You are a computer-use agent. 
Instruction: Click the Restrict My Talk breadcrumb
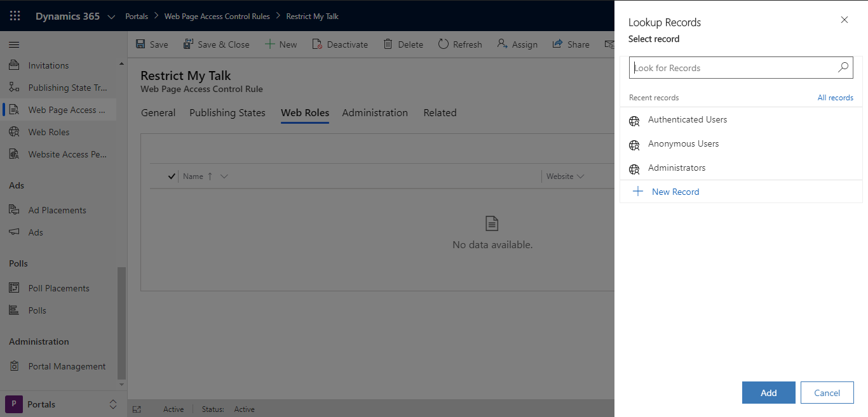click(312, 17)
